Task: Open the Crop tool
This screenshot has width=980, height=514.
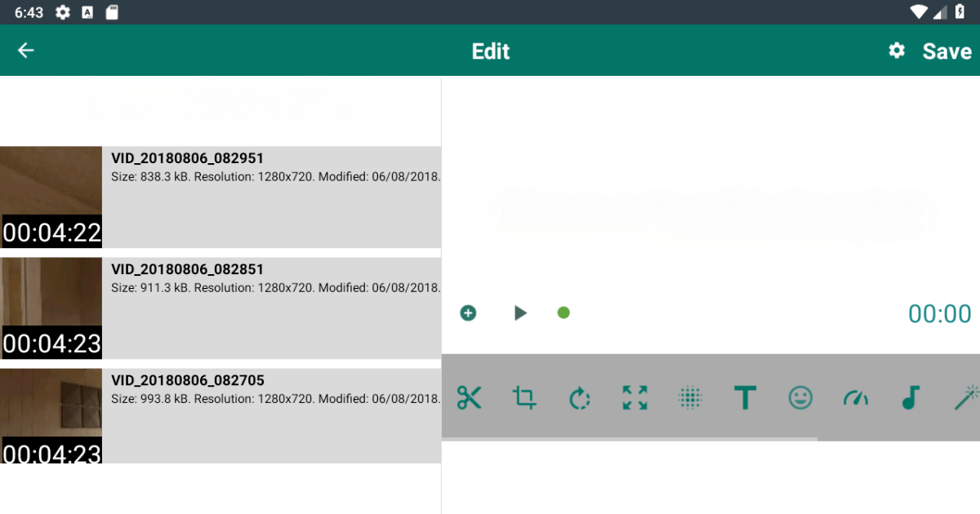Action: [x=523, y=398]
